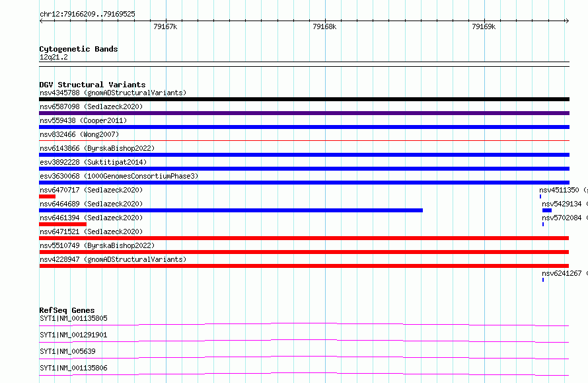Select the red nsv4228947 variant bar
The height and width of the screenshot is (383, 588).
(x=304, y=266)
